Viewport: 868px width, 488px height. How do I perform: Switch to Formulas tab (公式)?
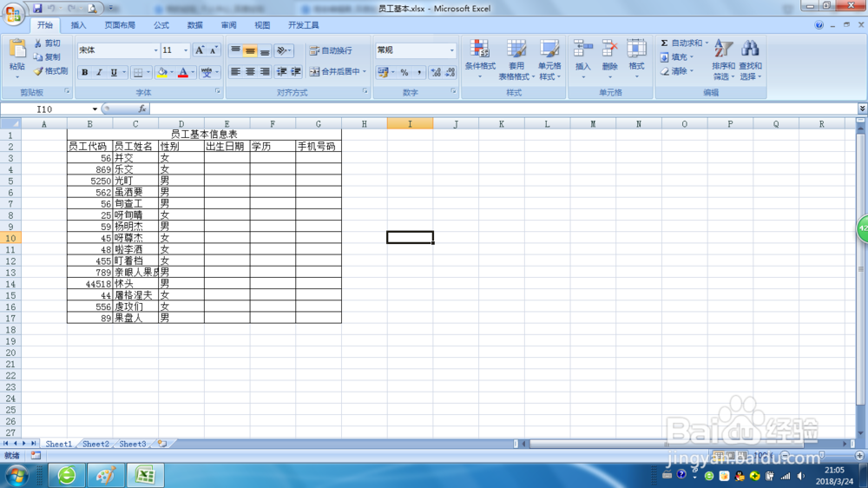pyautogui.click(x=161, y=25)
